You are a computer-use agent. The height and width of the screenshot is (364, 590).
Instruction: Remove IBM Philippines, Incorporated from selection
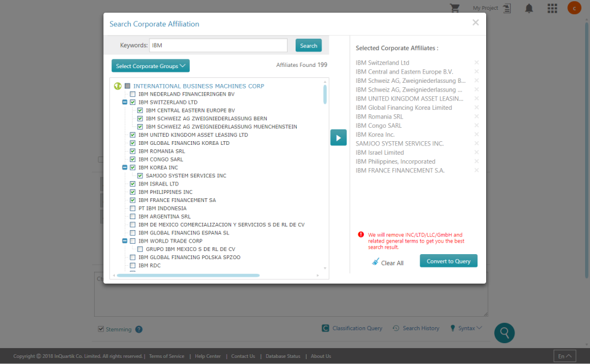coord(476,161)
